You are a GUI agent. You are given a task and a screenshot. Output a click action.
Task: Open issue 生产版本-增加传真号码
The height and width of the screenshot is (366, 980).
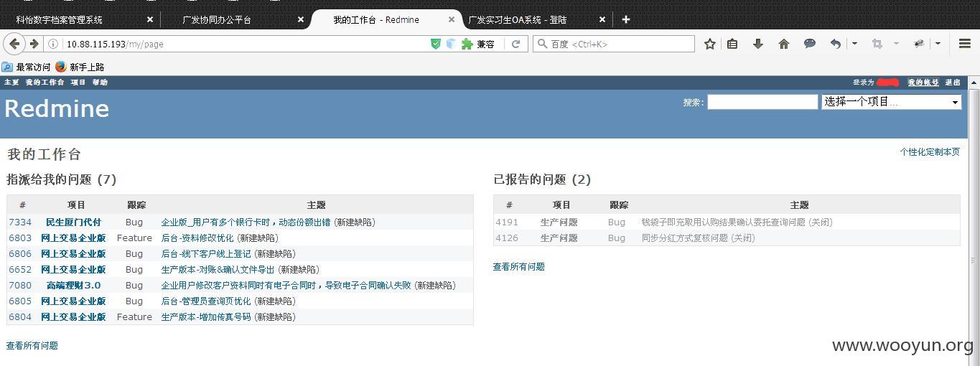(x=206, y=317)
